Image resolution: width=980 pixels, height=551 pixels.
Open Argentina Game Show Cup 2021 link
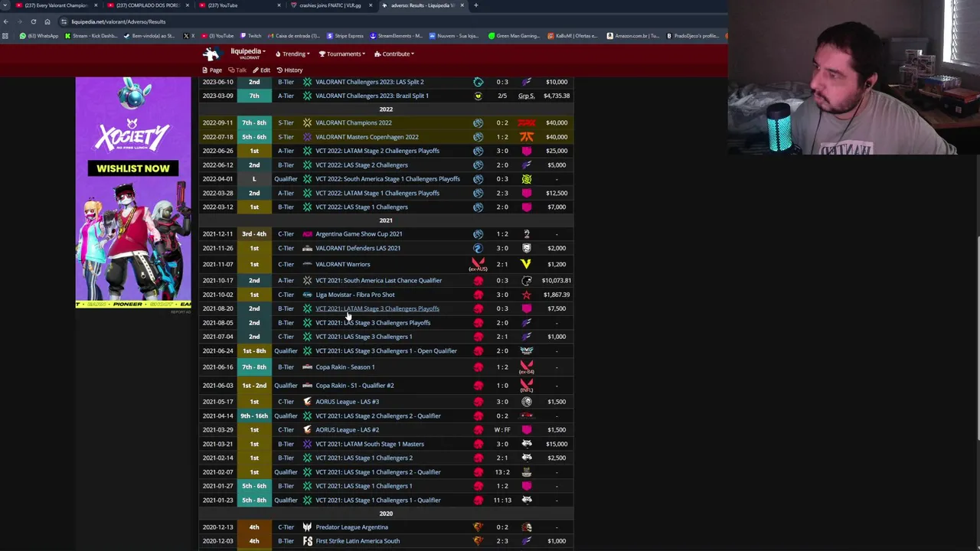tap(358, 234)
